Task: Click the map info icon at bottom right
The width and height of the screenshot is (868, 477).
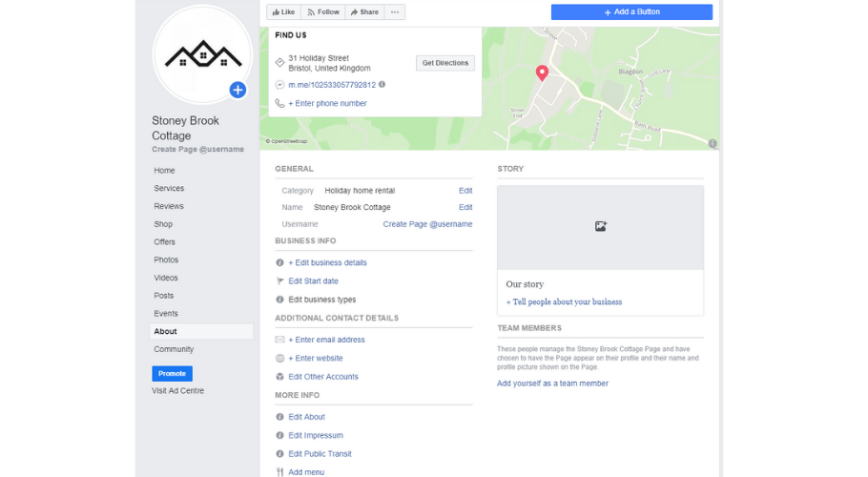Action: click(713, 143)
